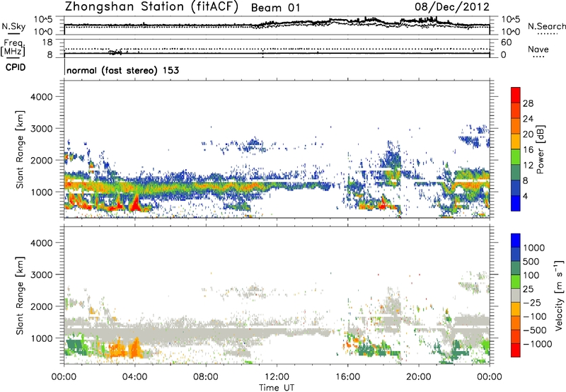The height and width of the screenshot is (392, 566).
Task: Click the '4' power colorbar tick
Action: [525, 197]
